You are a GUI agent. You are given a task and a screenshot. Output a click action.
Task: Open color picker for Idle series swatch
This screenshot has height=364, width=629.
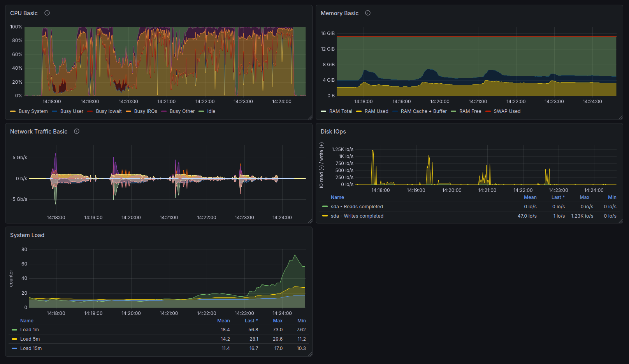click(201, 111)
